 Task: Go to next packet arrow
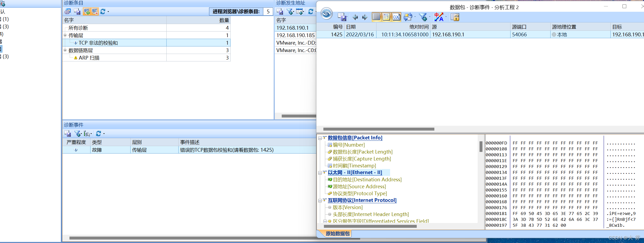(365, 17)
